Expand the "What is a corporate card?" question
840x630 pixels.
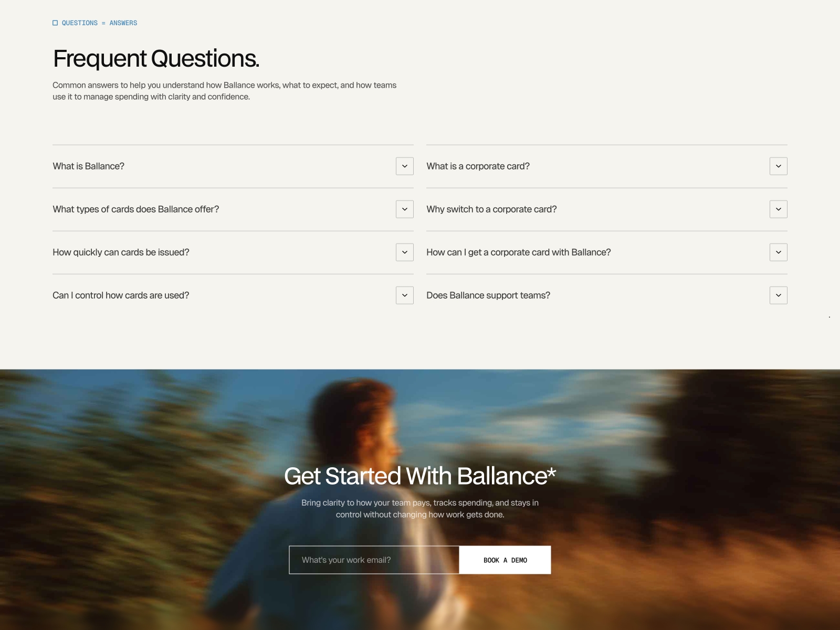[779, 166]
